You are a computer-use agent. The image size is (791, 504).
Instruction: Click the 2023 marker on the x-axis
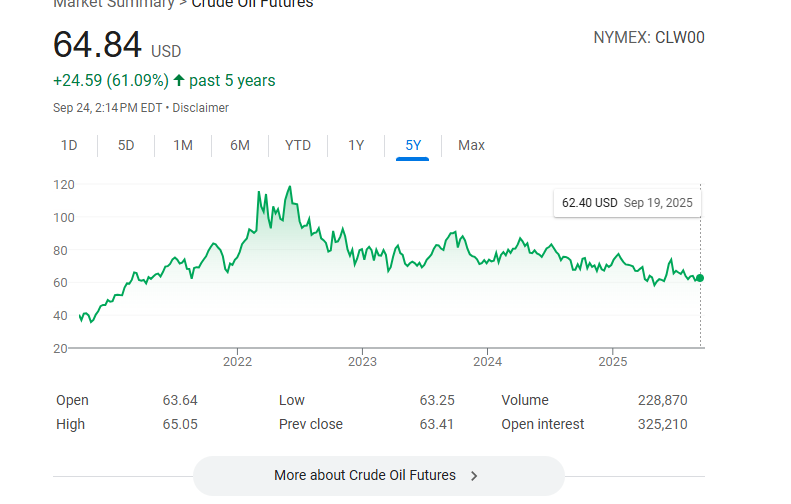coord(362,362)
